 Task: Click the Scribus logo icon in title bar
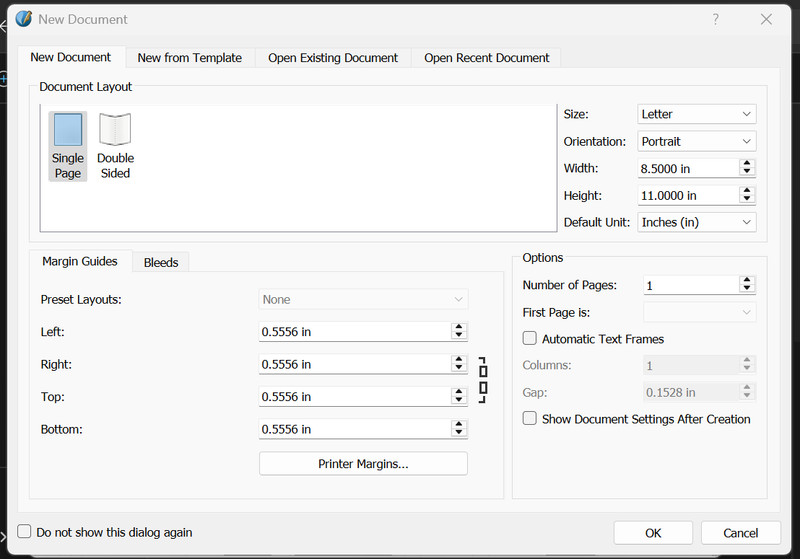(23, 19)
